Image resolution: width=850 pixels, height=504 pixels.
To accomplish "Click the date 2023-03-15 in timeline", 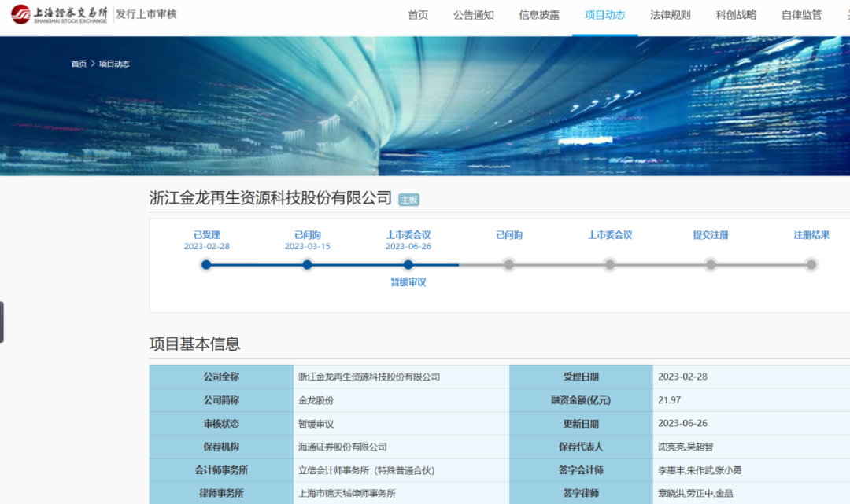I will (x=308, y=246).
